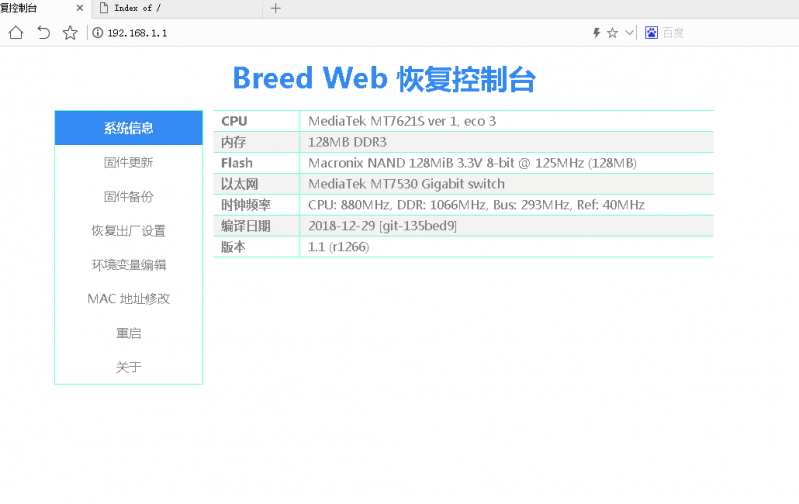The height and width of the screenshot is (504, 799).
Task: Click the 版本 row label
Action: pos(233,247)
